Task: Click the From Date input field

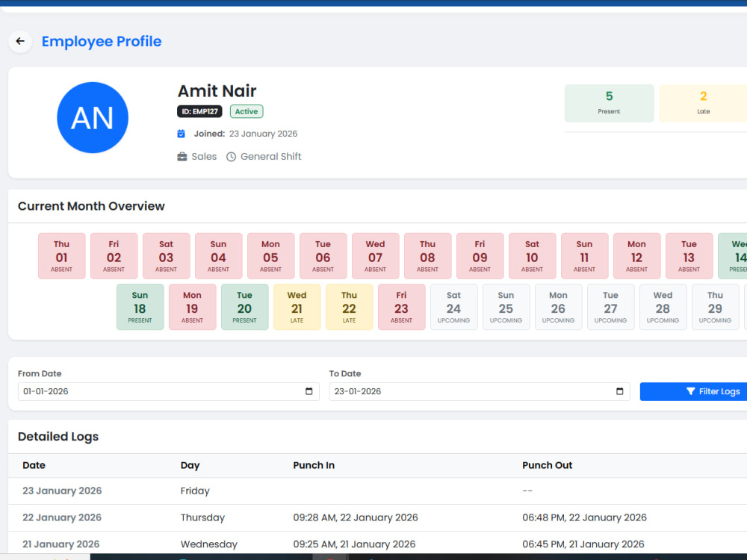Action: [169, 391]
